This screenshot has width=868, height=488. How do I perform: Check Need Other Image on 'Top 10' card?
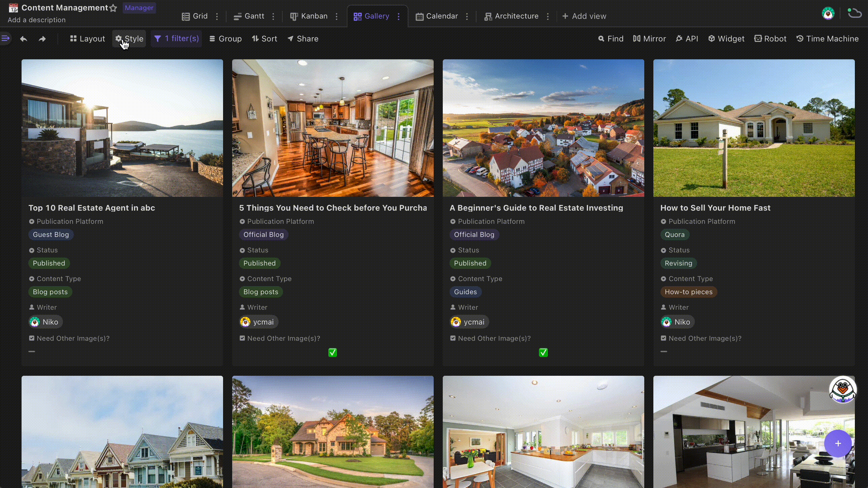[x=32, y=352]
